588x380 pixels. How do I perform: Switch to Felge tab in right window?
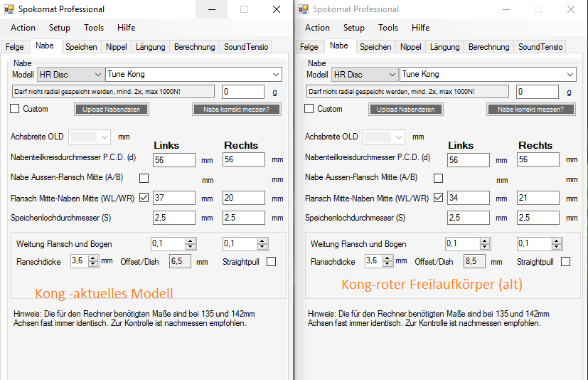[x=309, y=47]
